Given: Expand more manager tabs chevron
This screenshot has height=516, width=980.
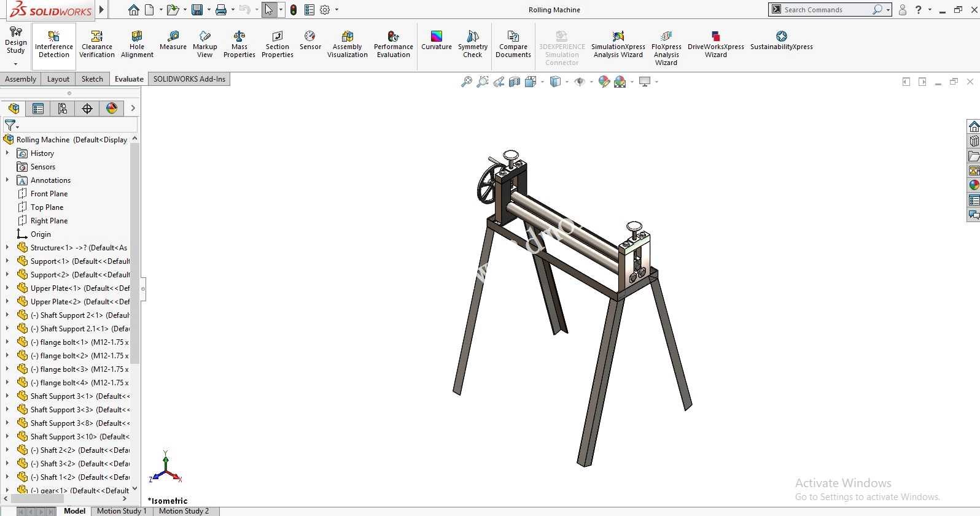Looking at the screenshot, I should pos(133,109).
